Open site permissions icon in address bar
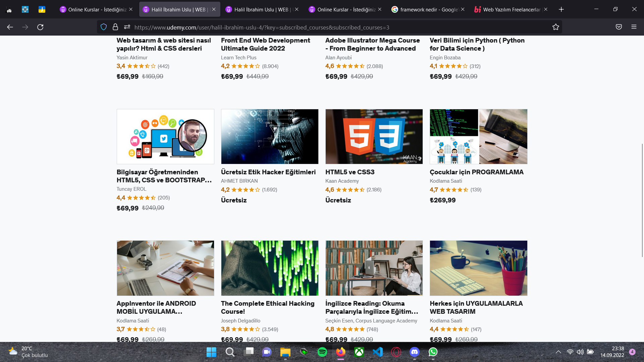The width and height of the screenshot is (644, 362). (x=127, y=27)
